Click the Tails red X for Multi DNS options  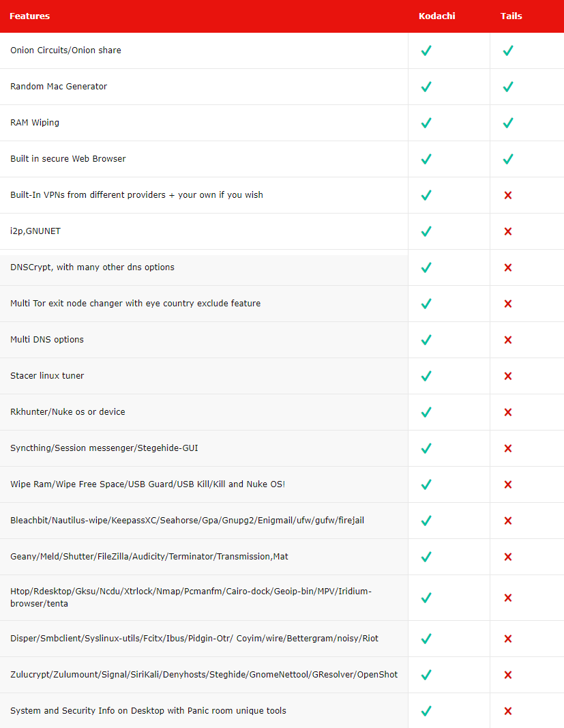(x=508, y=340)
